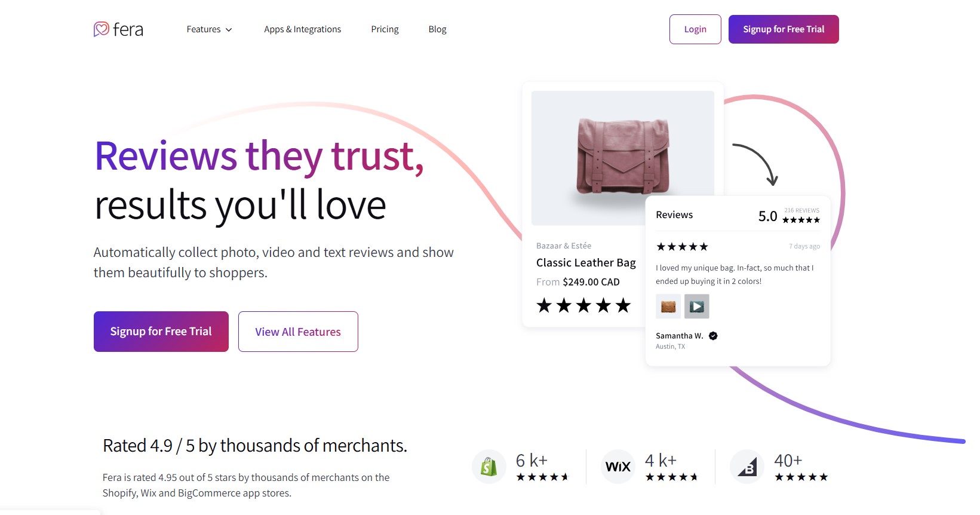
Task: Click the chevron next to Features
Action: click(229, 30)
